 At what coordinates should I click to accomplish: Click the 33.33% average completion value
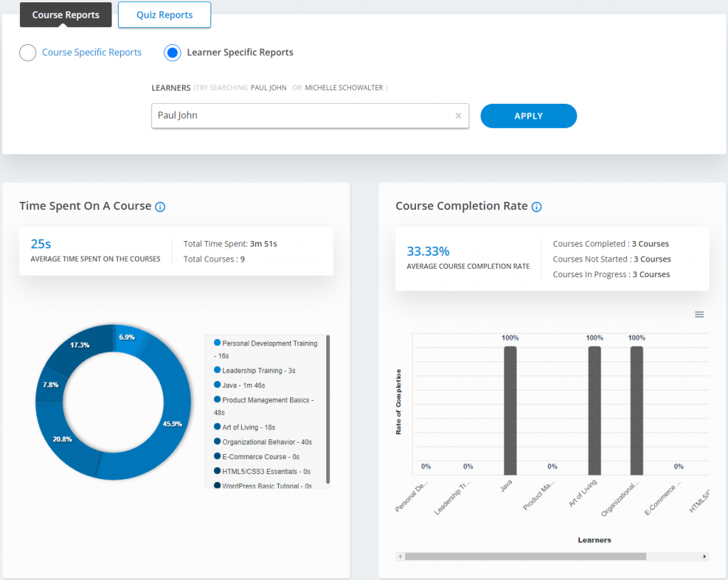click(428, 251)
